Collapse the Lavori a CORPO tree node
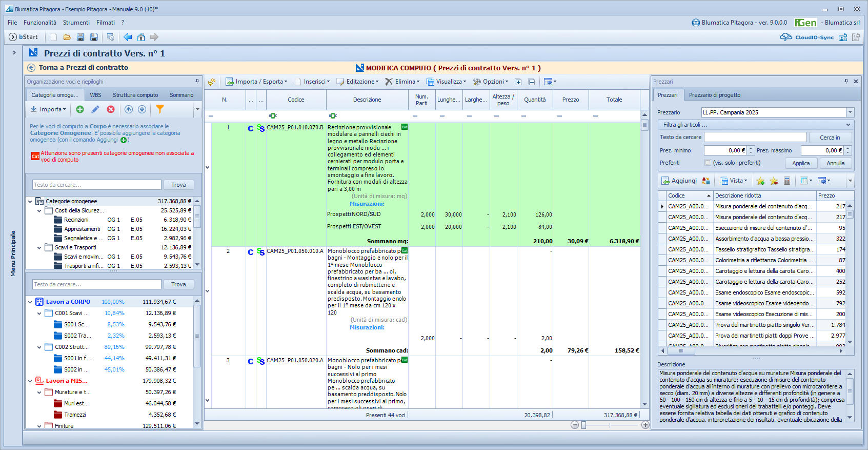 coord(30,302)
